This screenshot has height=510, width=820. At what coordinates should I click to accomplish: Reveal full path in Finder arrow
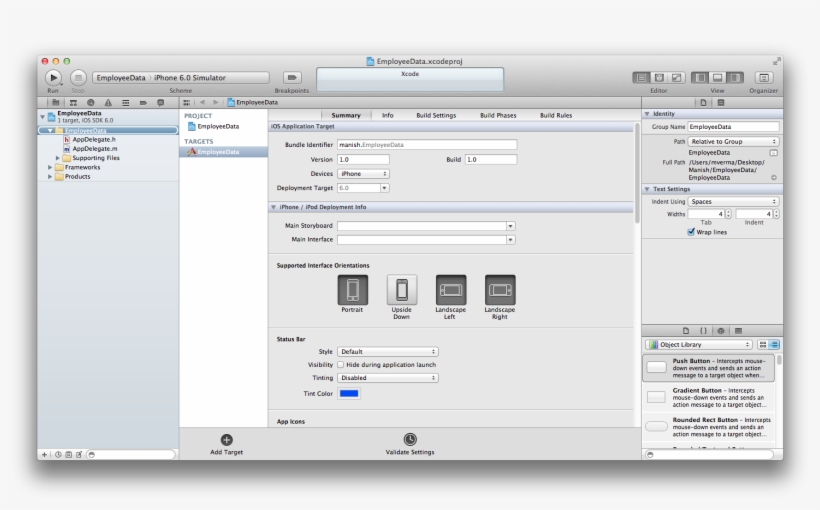pos(774,178)
